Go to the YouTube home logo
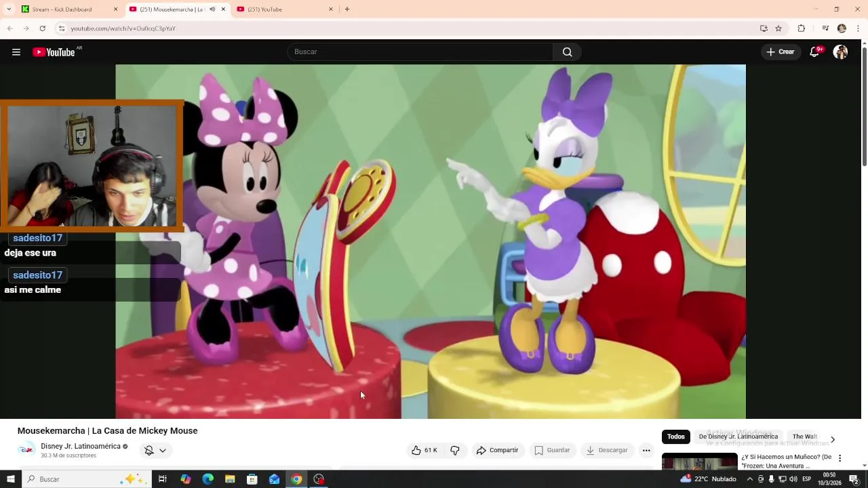 click(x=54, y=52)
